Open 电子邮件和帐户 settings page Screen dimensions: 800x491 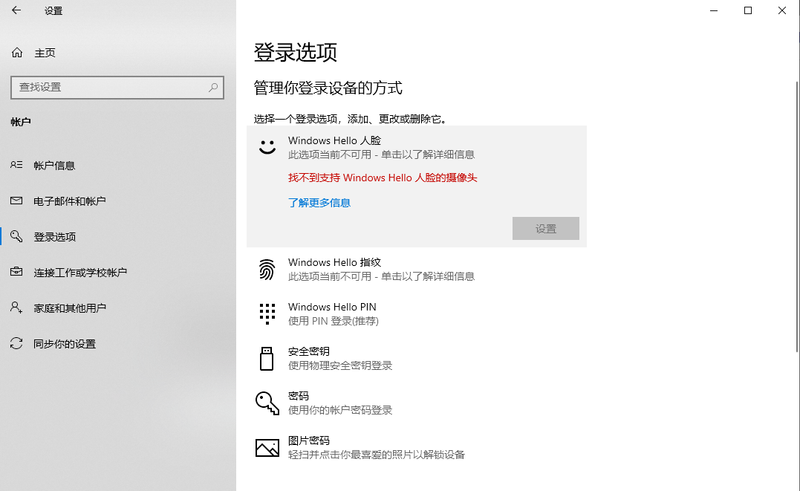[69, 201]
